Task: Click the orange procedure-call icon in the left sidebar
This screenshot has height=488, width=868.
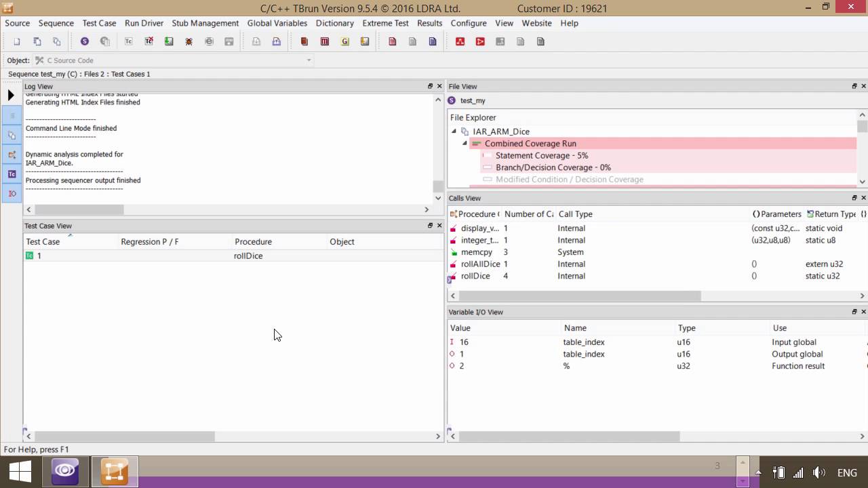Action: coord(12,155)
